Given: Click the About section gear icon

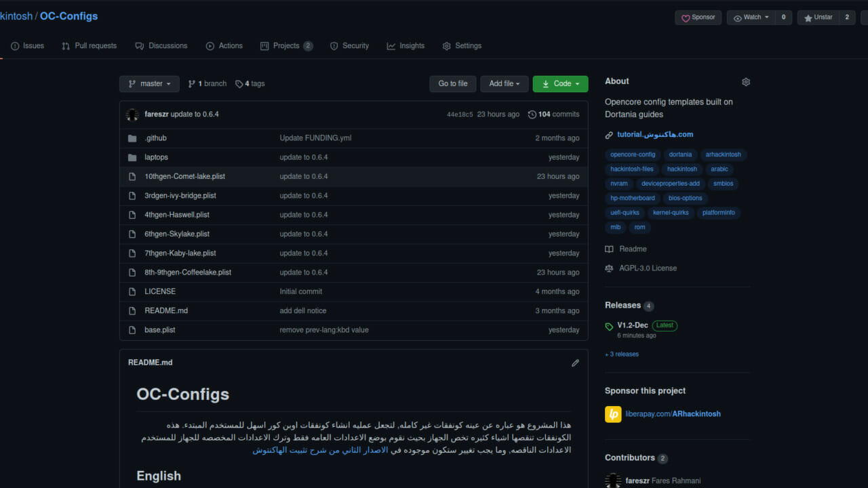Looking at the screenshot, I should coord(746,82).
